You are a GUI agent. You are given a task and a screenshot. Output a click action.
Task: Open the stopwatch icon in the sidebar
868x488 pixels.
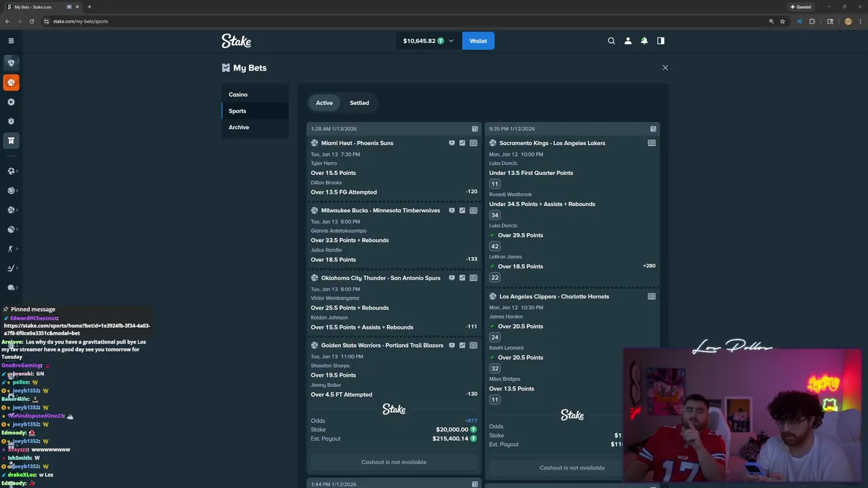pyautogui.click(x=11, y=121)
